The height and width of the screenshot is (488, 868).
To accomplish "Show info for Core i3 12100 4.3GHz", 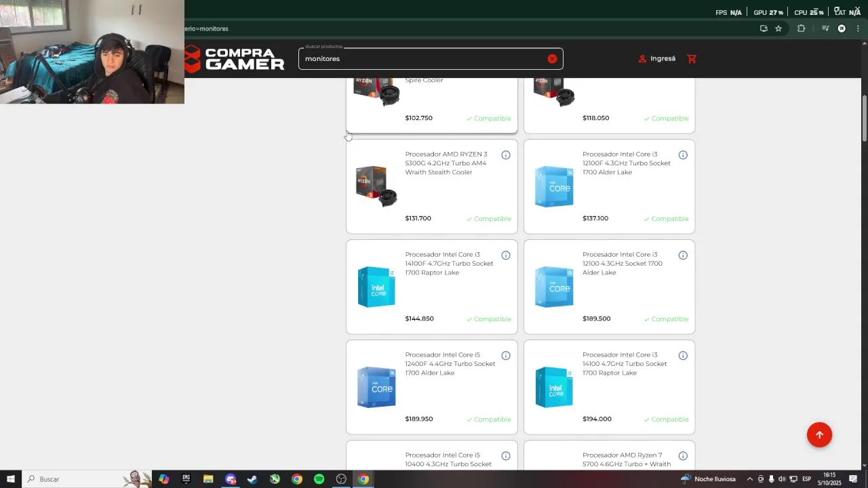I will tap(683, 256).
